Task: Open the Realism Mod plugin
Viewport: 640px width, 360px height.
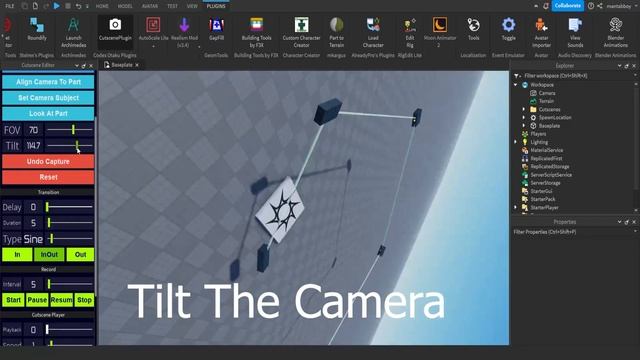Action: click(x=184, y=33)
